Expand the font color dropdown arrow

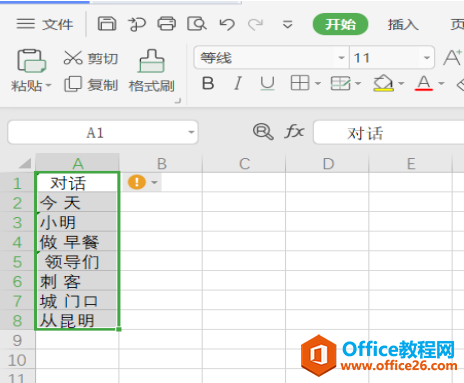pyautogui.click(x=441, y=83)
